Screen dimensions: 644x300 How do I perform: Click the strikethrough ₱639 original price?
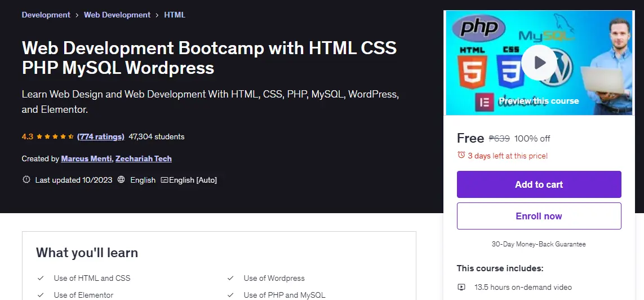[x=499, y=139]
